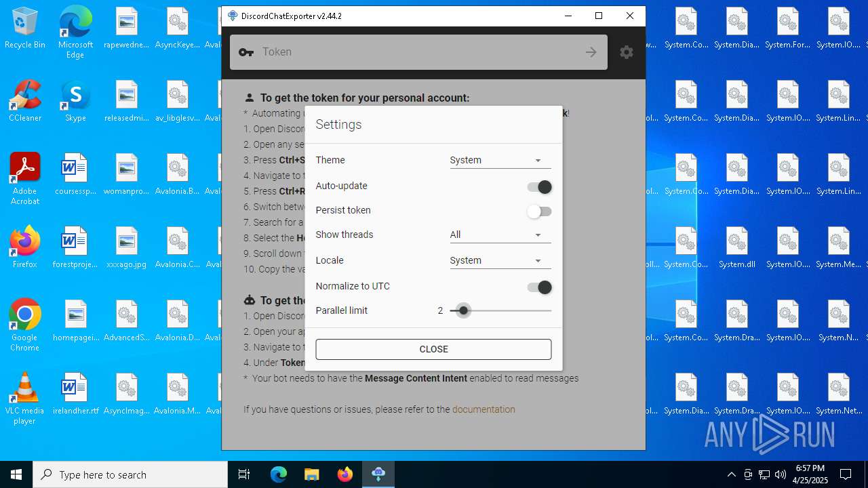
Task: Open Firefox desktop shortcut
Action: pos(25,247)
